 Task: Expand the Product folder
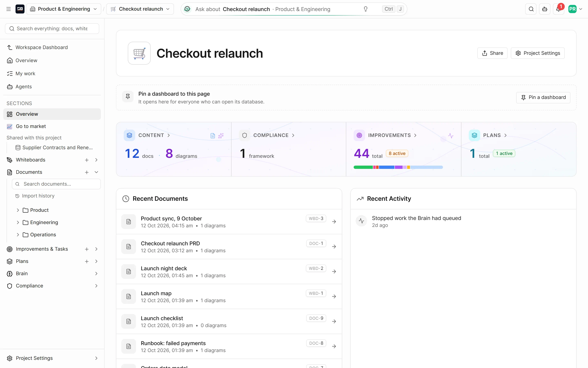coord(18,210)
